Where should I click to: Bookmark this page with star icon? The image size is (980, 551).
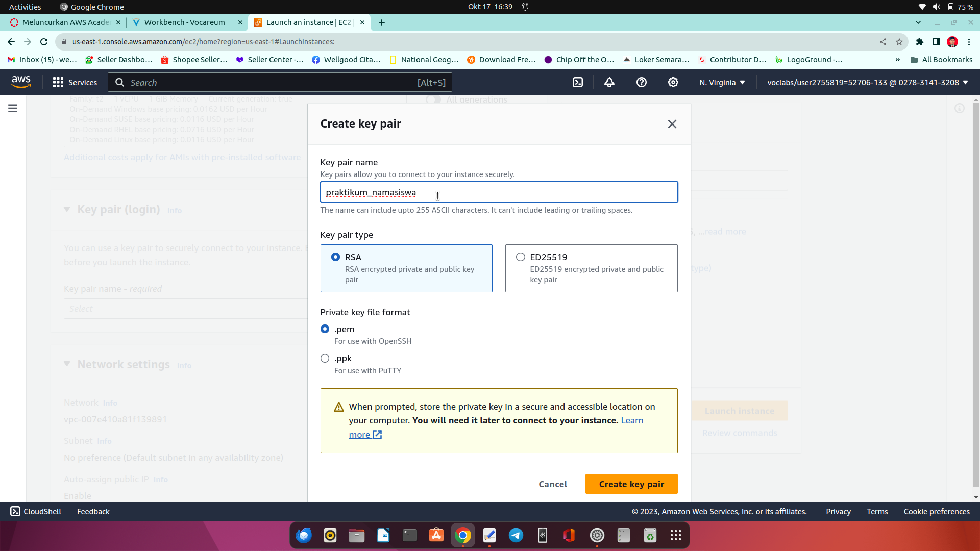pos(899,42)
